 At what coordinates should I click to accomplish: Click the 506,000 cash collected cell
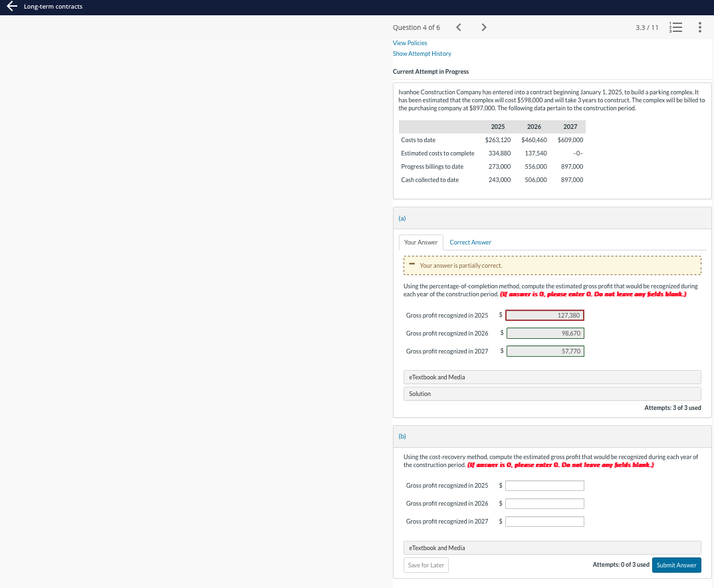536,180
